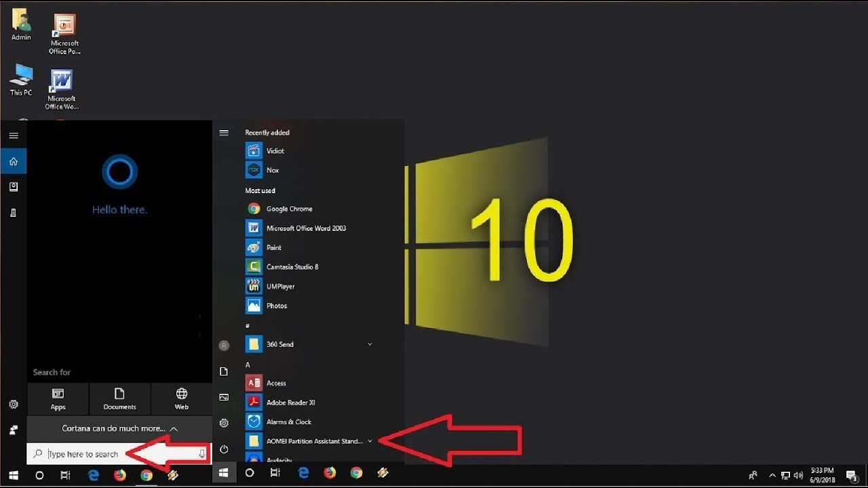The width and height of the screenshot is (868, 488).
Task: Expand 'Cortana can do much more...' banner
Action: coord(119,428)
